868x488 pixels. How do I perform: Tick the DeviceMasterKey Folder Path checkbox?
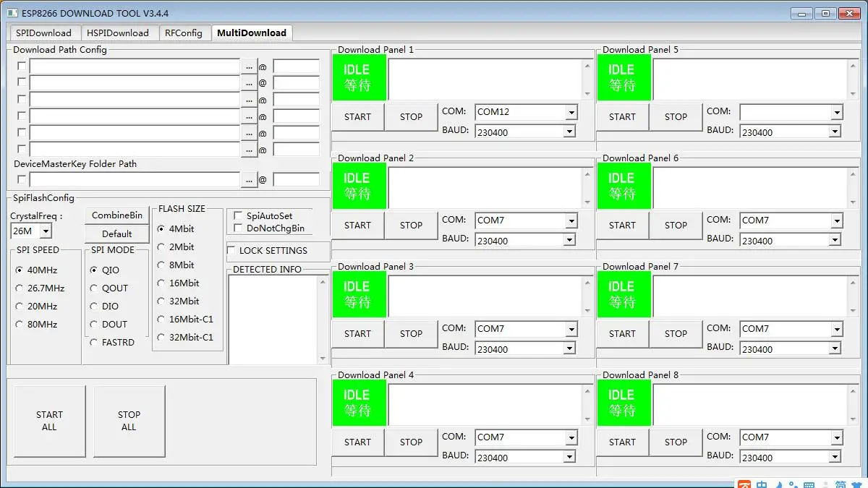pyautogui.click(x=22, y=179)
